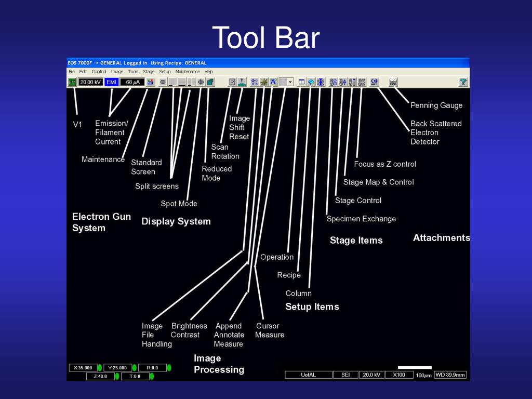The width and height of the screenshot is (532, 399).
Task: Switch to Standard Screen display
Action: click(x=163, y=82)
